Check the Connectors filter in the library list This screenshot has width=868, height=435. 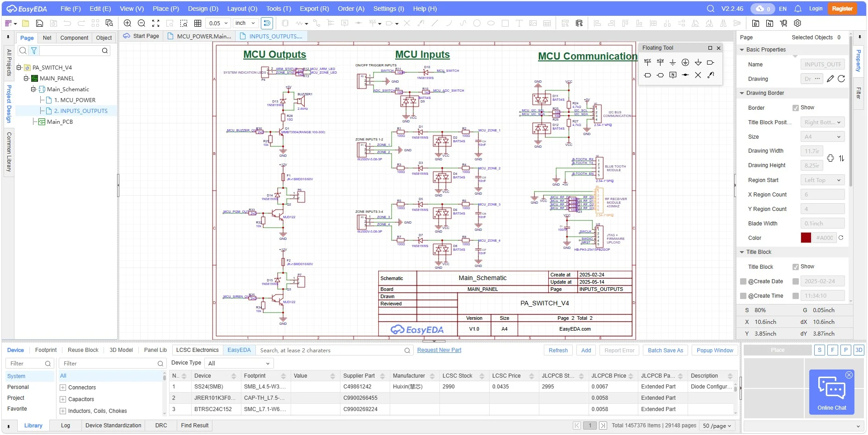(x=63, y=387)
